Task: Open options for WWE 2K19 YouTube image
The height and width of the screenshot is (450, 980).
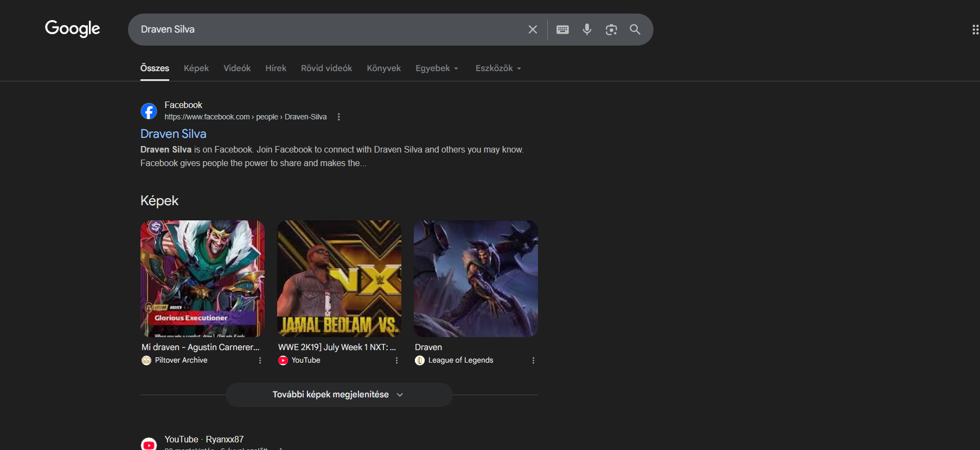Action: point(397,360)
